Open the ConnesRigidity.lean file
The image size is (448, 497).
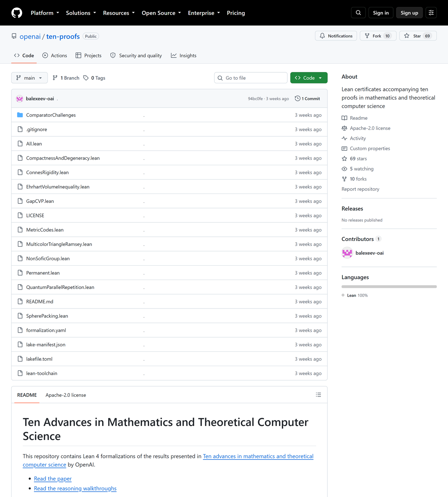click(47, 172)
